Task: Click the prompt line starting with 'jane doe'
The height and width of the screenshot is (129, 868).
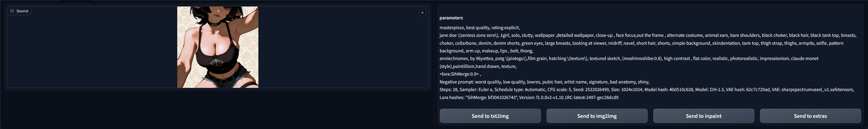Action: point(647,35)
